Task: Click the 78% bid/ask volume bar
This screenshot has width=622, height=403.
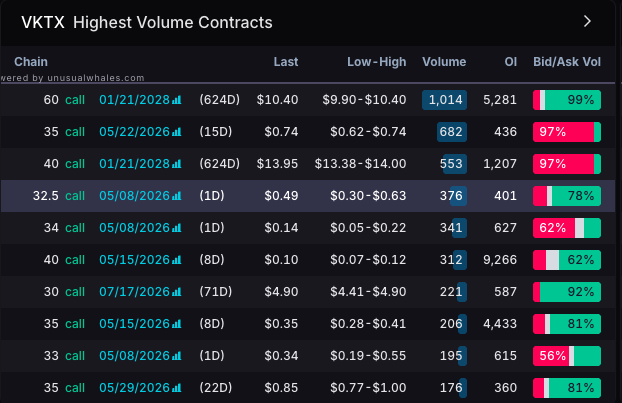Action: pyautogui.click(x=567, y=196)
